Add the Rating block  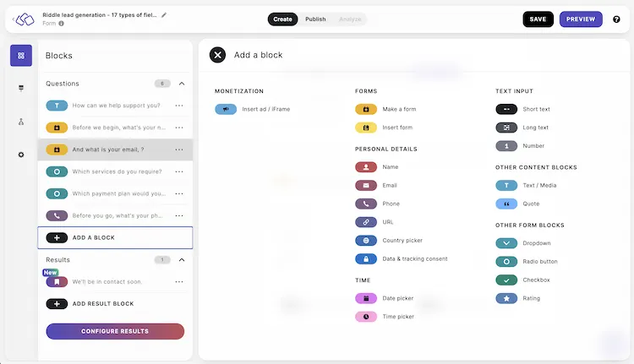[518, 298]
